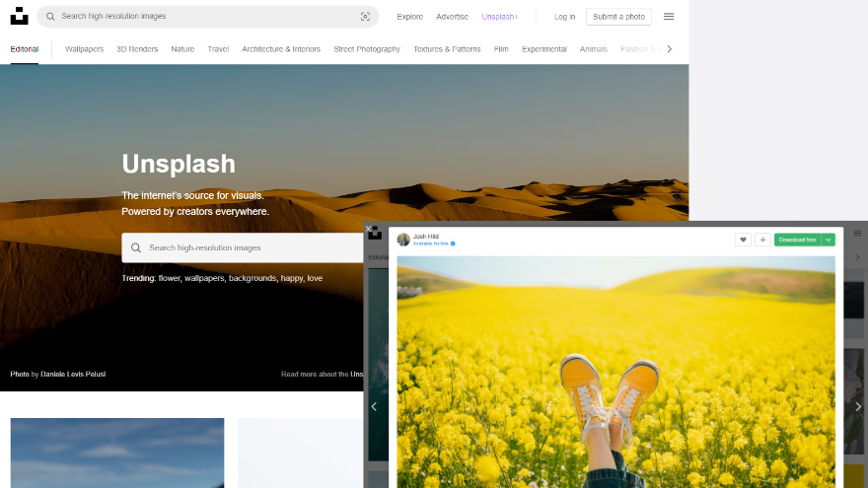868x488 pixels.
Task: Select the Editorial tab
Action: click(x=25, y=48)
